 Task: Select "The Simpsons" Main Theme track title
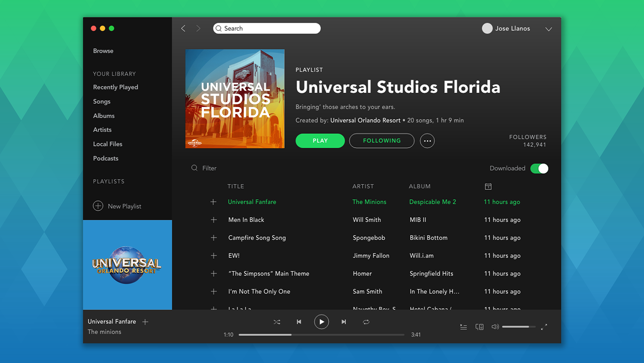269,273
